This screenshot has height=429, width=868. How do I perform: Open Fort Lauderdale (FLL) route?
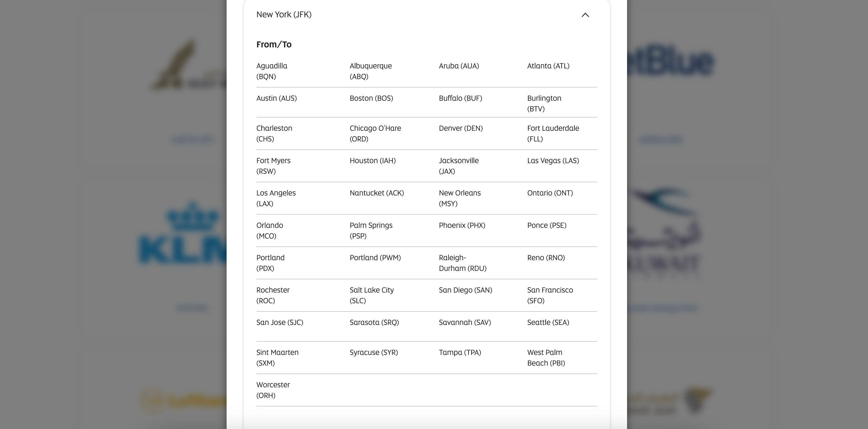(x=553, y=133)
